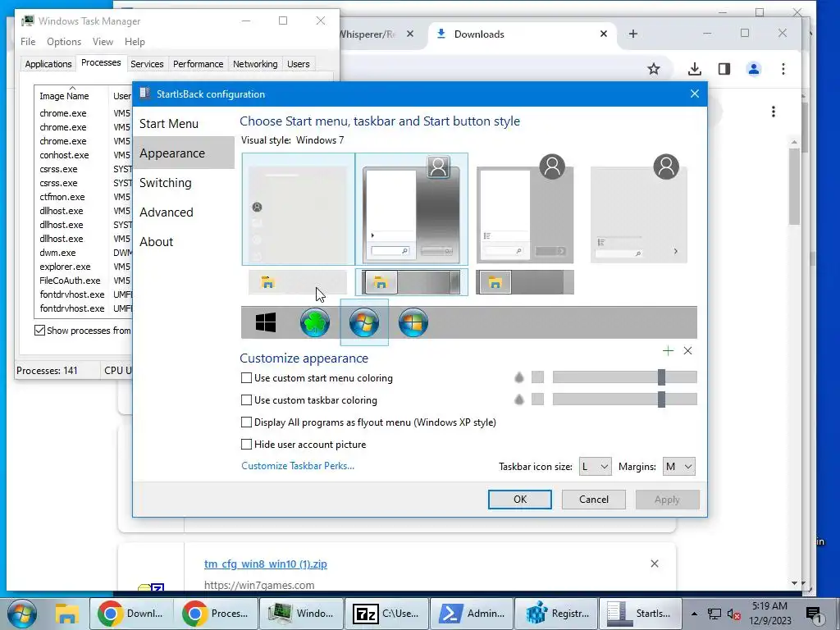Pick the Windows 7 start orb
840x630 pixels.
pyautogui.click(x=364, y=322)
